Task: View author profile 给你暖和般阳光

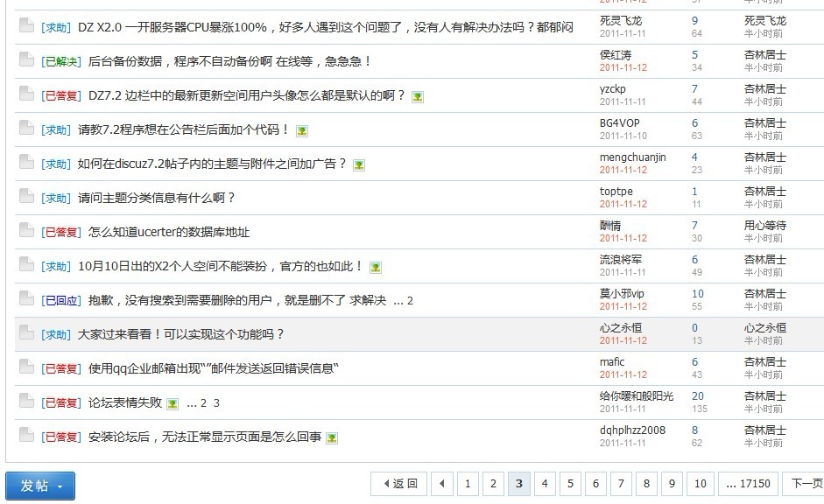Action: [637, 395]
